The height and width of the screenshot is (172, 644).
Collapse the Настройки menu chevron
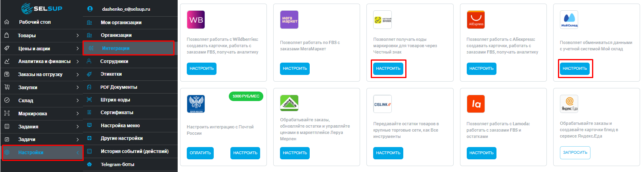[77, 153]
